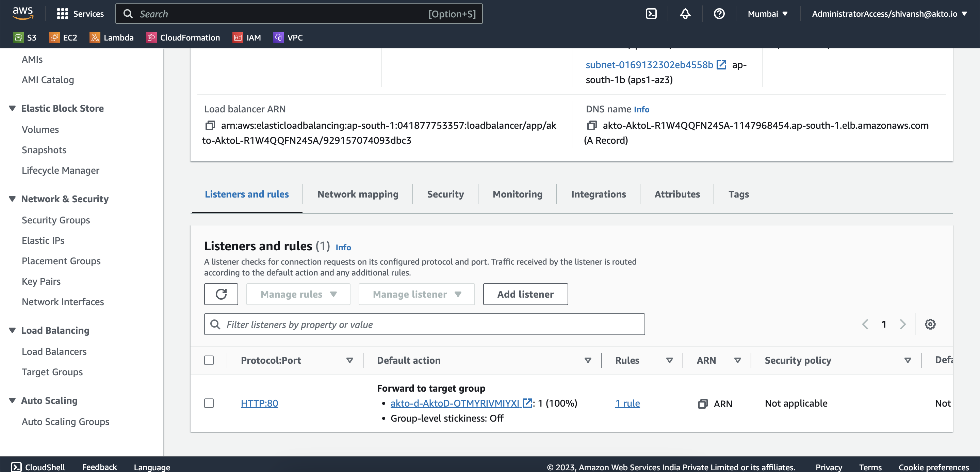Open the Mumbai region selector
This screenshot has width=980, height=472.
pyautogui.click(x=767, y=13)
